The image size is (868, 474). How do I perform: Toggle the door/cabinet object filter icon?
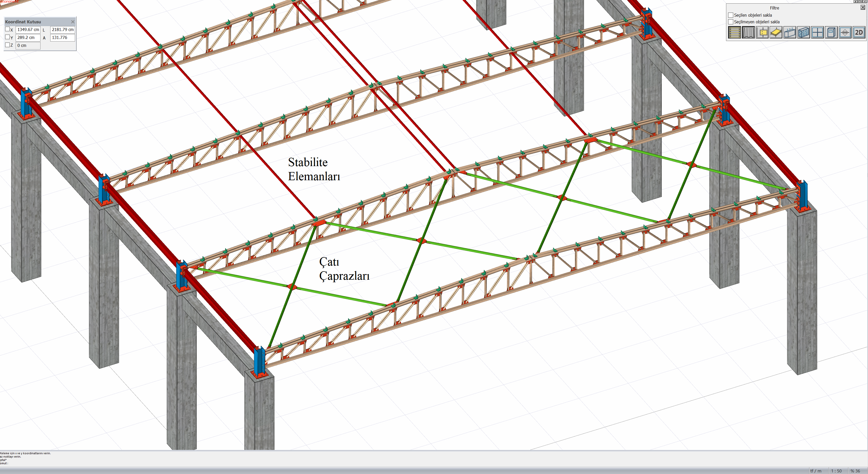[831, 32]
